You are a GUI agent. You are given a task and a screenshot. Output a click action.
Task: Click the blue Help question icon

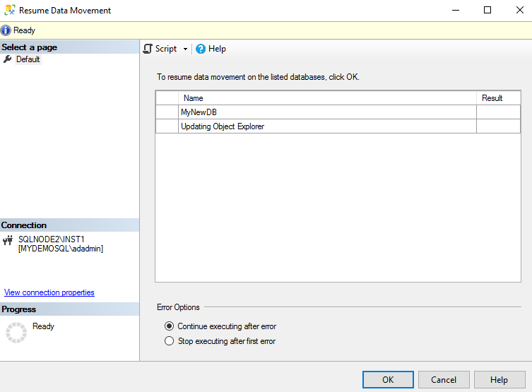coord(201,49)
